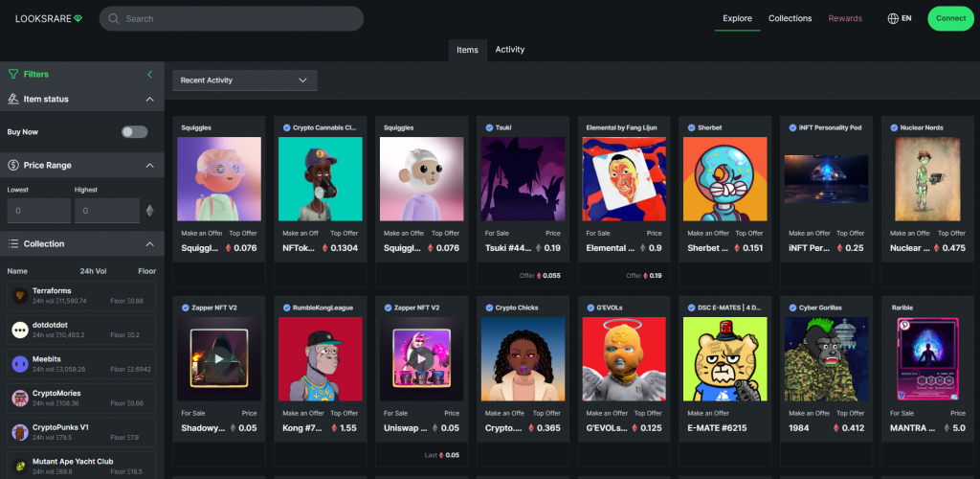Click the dotdotdot collection avatar
Screen dimensions: 980x479
[x=20, y=330]
